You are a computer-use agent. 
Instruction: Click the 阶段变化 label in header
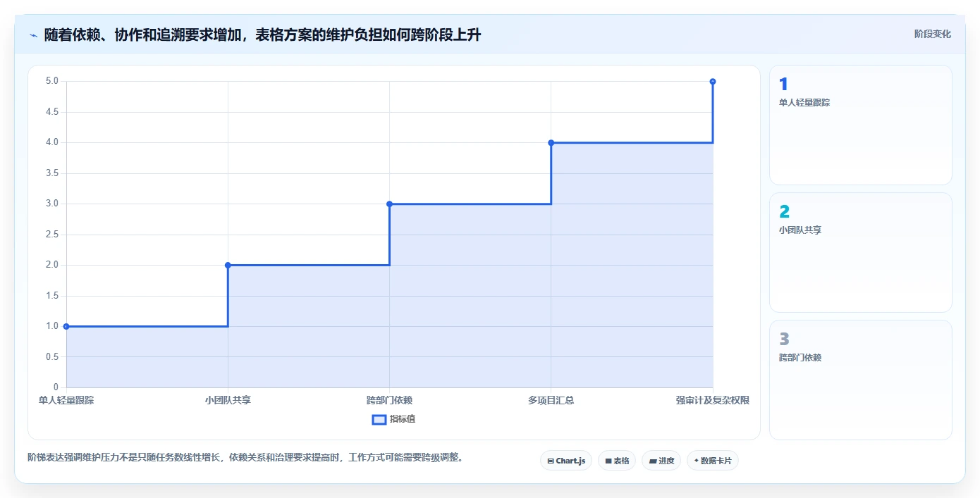pos(933,34)
